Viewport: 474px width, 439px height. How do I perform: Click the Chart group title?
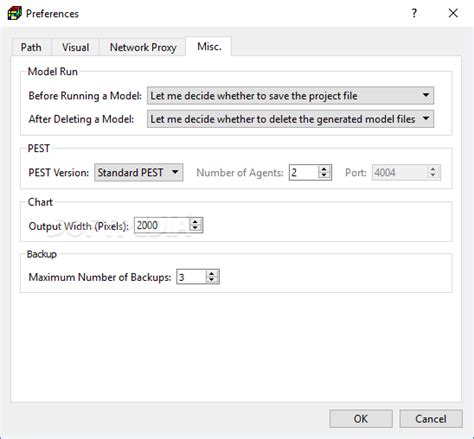pos(40,202)
